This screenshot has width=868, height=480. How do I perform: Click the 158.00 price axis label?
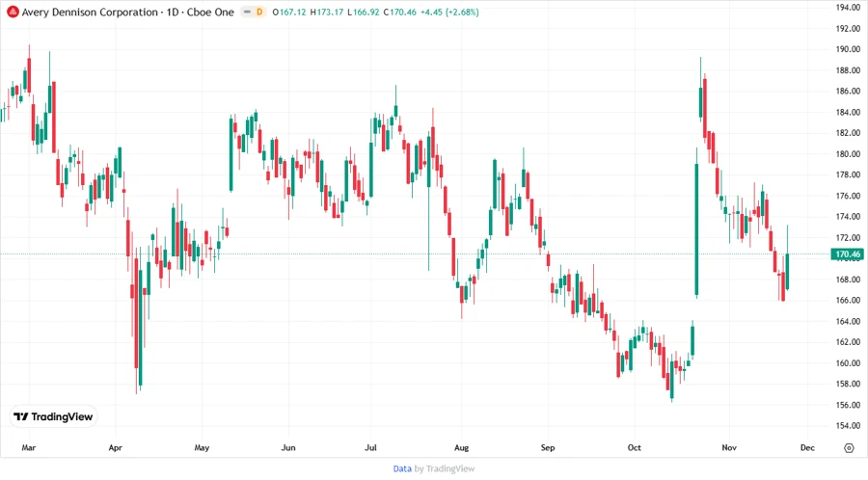click(x=848, y=384)
